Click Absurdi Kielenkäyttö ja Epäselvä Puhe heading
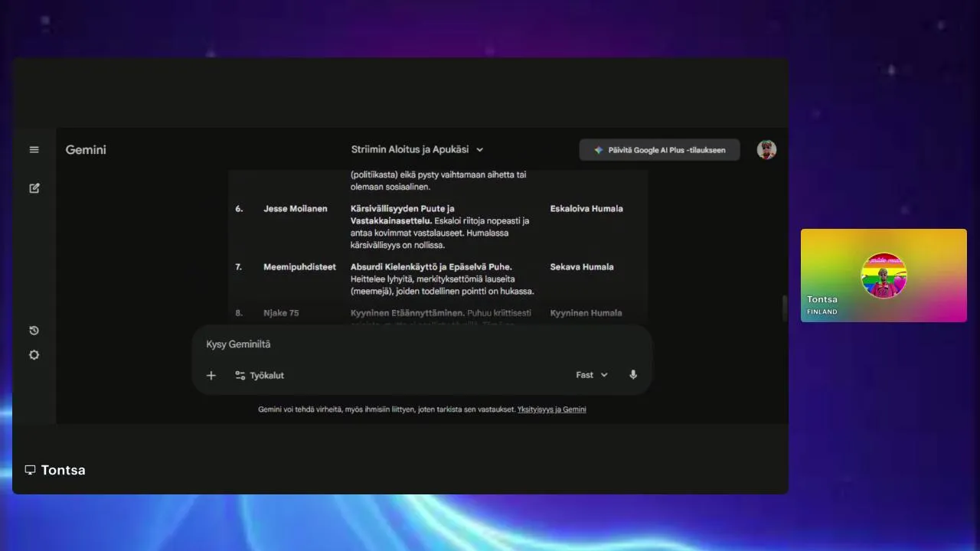This screenshot has width=980, height=551. 431,267
